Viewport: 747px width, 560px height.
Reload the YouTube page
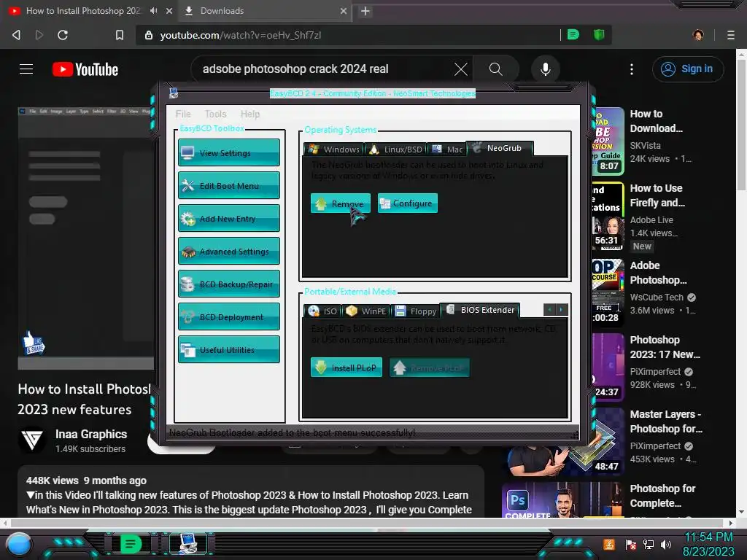(x=63, y=35)
